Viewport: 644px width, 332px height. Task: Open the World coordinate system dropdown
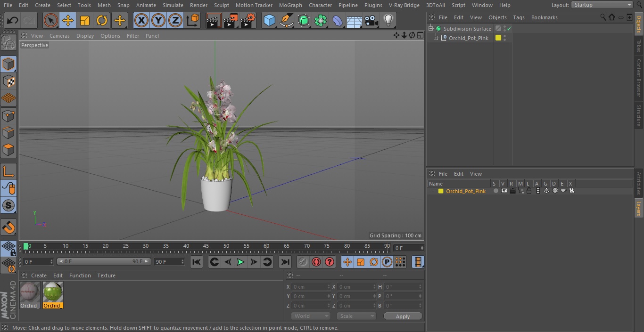[310, 316]
